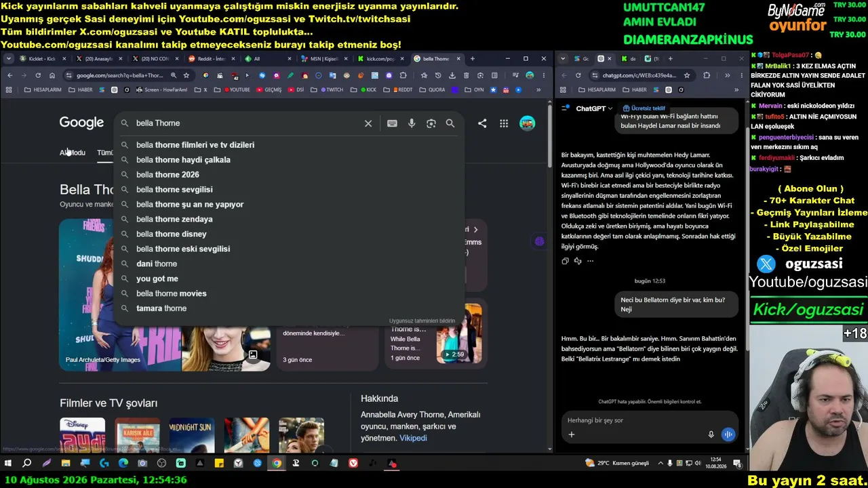Go to Home in the Google window

tap(52, 75)
